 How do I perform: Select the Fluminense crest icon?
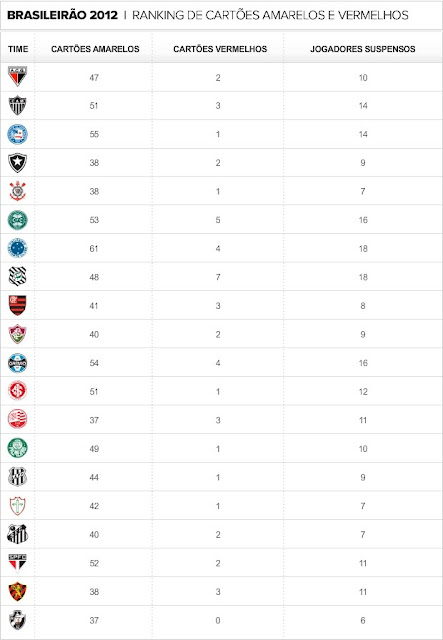click(x=18, y=334)
